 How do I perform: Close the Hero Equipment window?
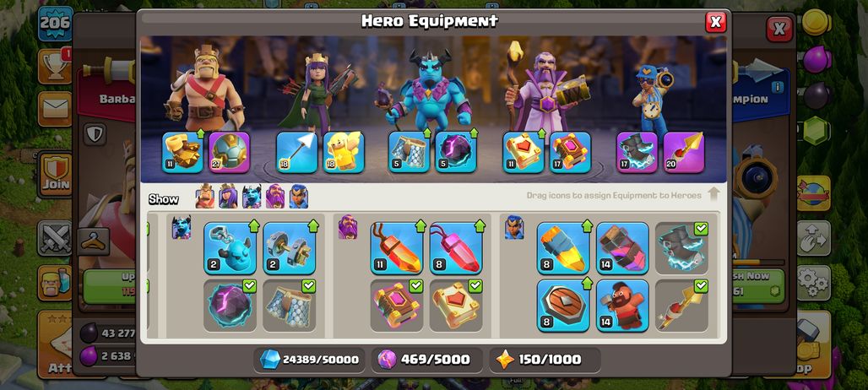point(715,22)
